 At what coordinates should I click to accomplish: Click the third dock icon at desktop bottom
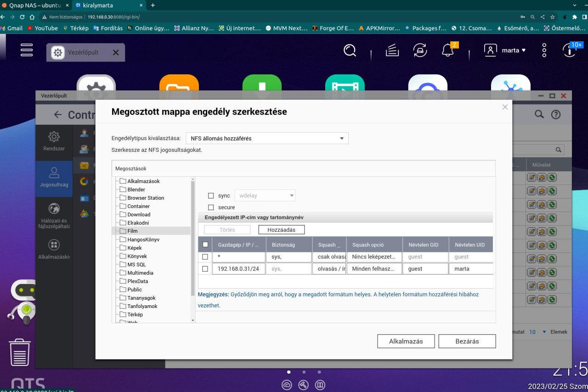(x=320, y=385)
